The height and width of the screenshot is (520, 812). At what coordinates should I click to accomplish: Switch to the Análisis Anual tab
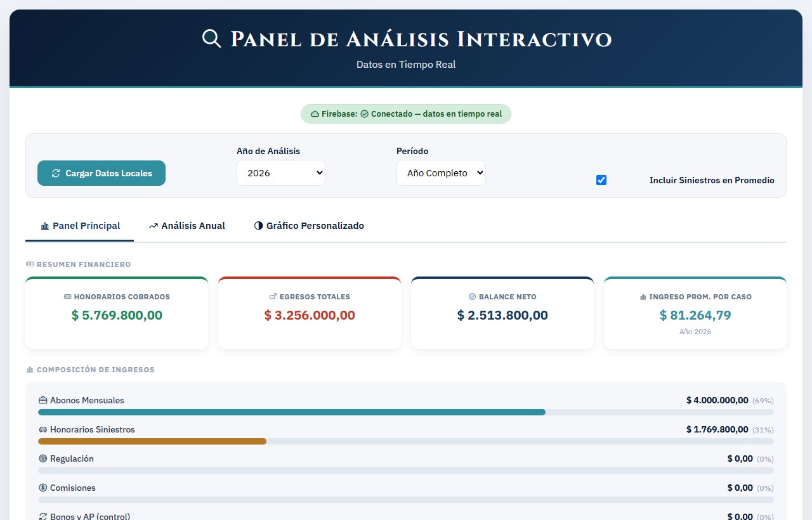187,226
